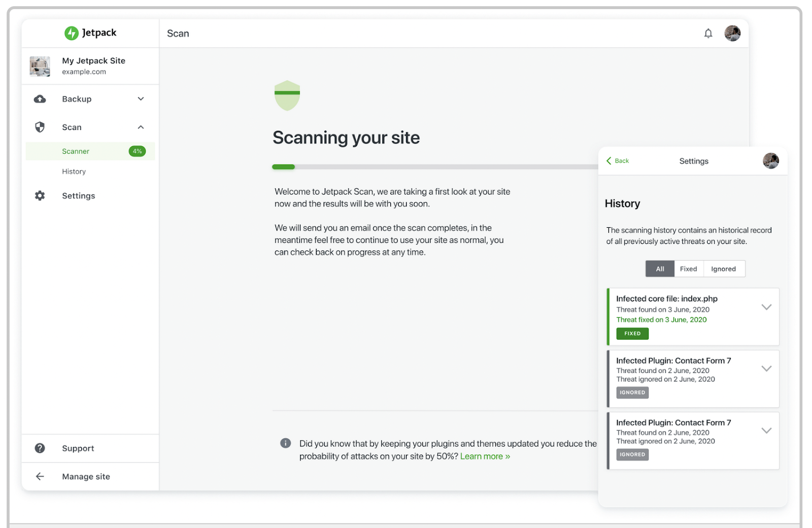Expand the Backup menu chevron
Viewport: 812px width, 528px height.
(x=141, y=99)
